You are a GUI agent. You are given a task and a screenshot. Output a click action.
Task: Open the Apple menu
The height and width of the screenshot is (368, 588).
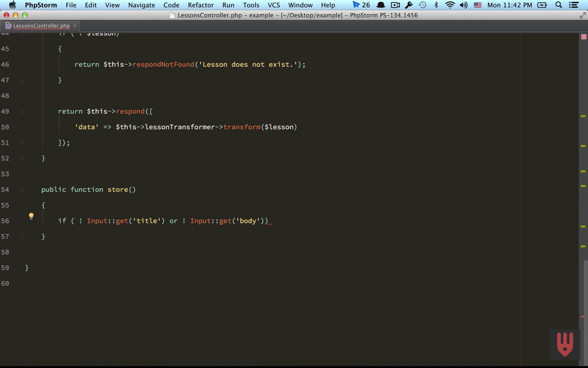pos(12,5)
